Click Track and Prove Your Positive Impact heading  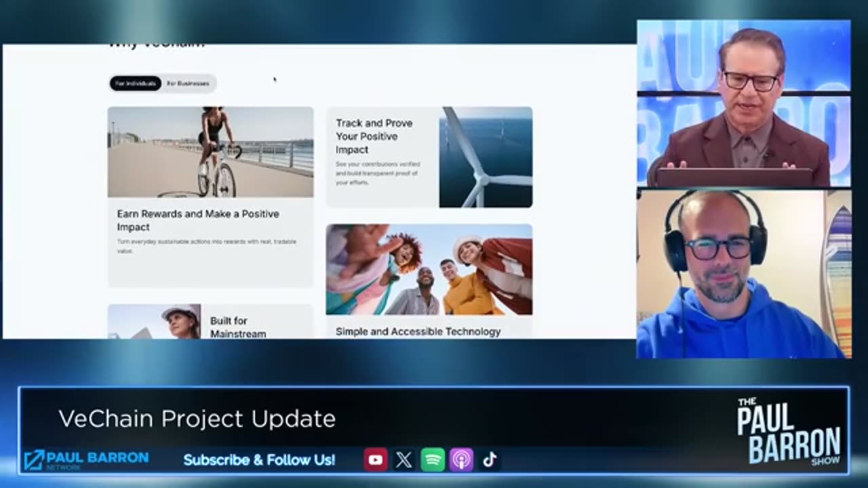point(374,136)
